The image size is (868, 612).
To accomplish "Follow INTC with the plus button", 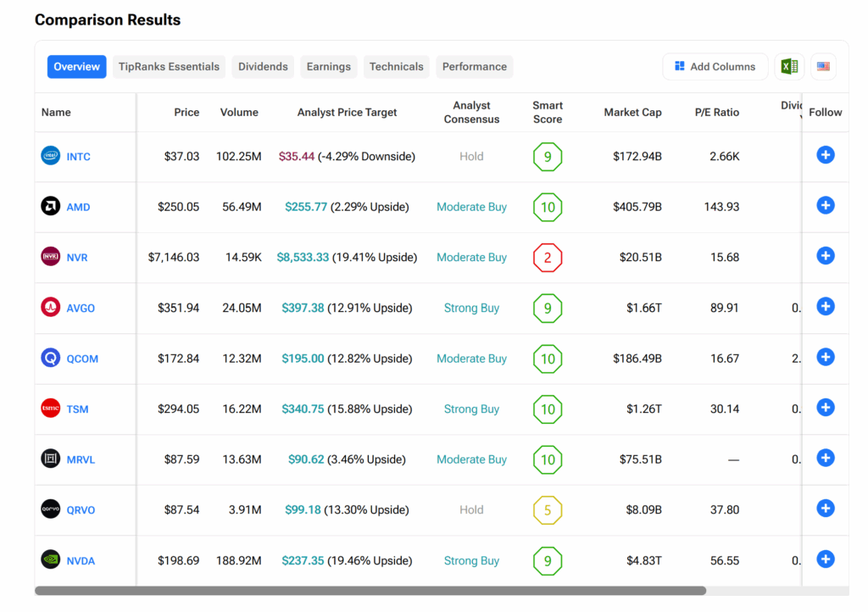I will click(x=826, y=155).
